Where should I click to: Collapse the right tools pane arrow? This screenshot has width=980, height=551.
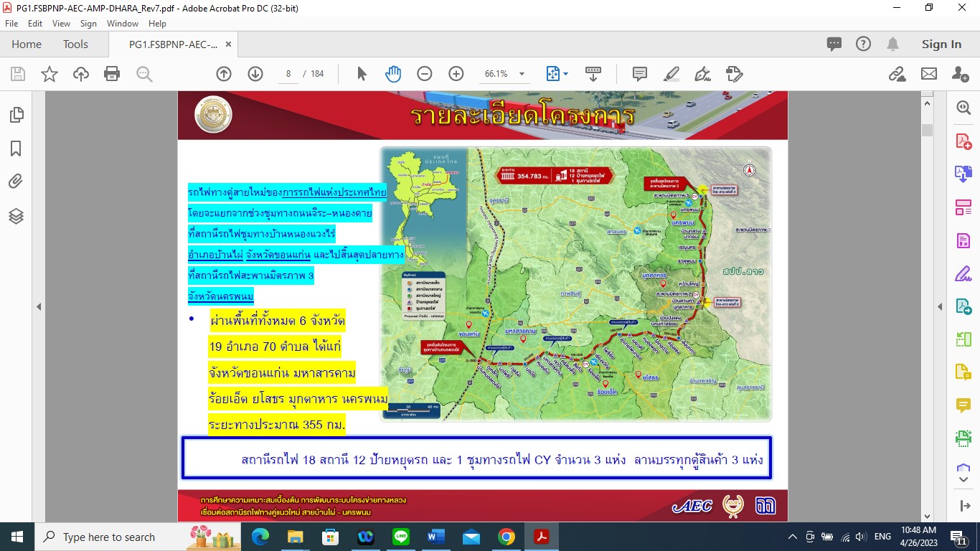point(940,307)
